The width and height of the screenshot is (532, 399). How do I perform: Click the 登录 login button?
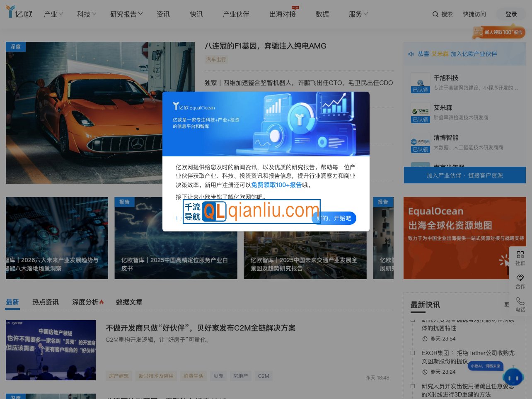[x=511, y=14]
